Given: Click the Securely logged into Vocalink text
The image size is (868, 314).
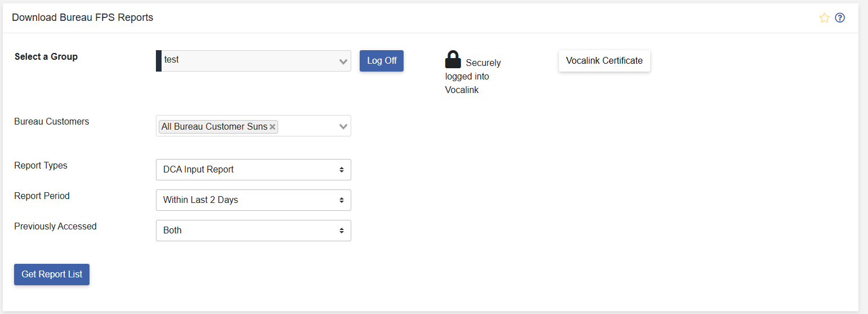Looking at the screenshot, I should [473, 77].
